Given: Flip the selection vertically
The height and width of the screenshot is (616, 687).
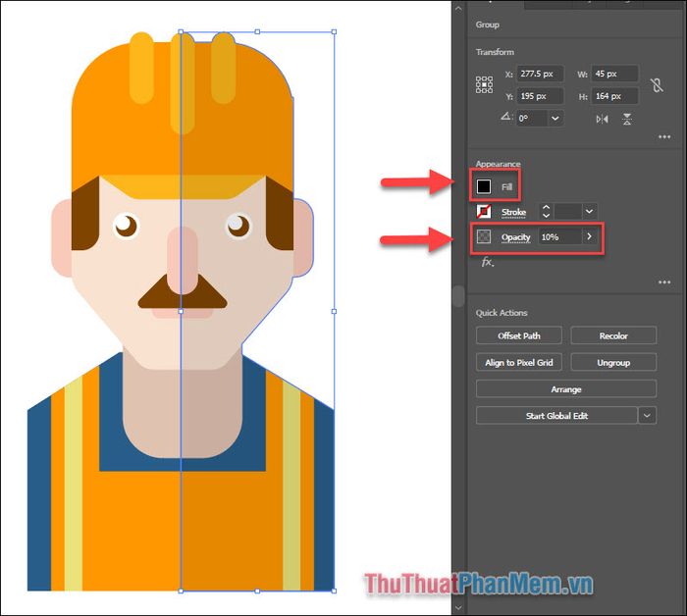Looking at the screenshot, I should [627, 119].
